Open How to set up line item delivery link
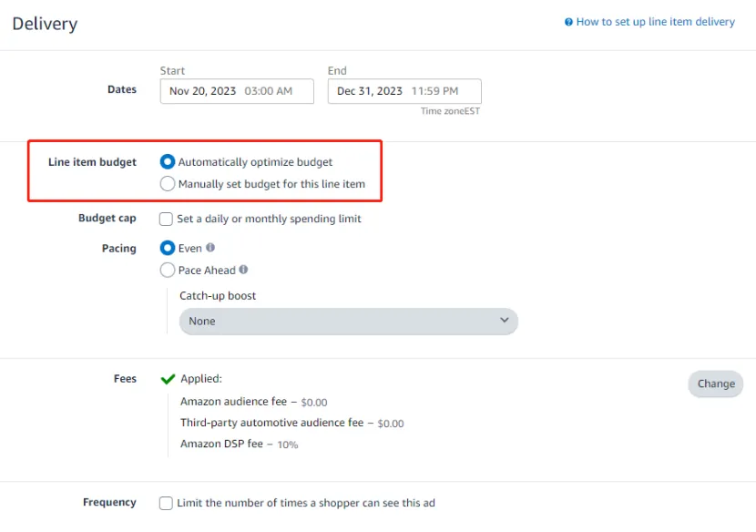Viewport: 756px width, 532px height. click(x=655, y=22)
